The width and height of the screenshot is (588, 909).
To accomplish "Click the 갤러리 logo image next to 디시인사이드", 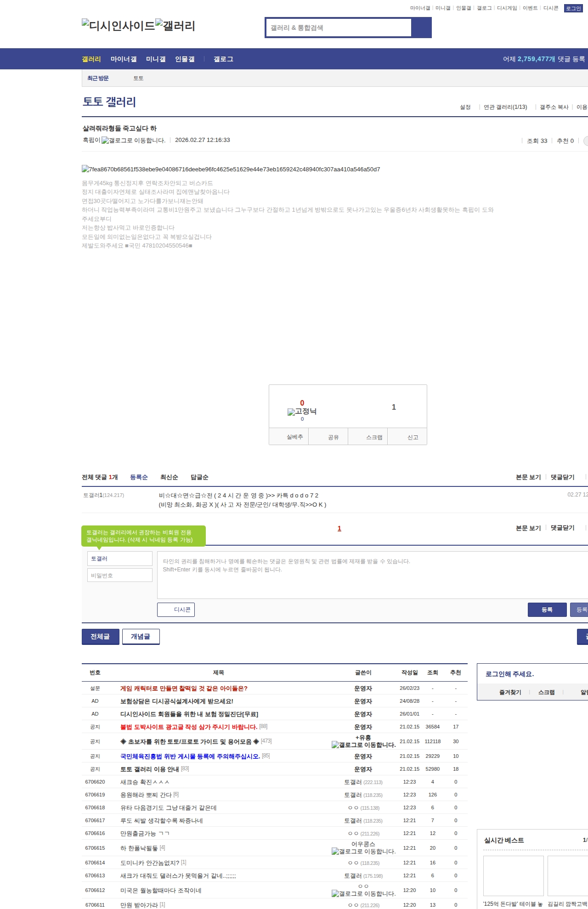I will point(175,25).
